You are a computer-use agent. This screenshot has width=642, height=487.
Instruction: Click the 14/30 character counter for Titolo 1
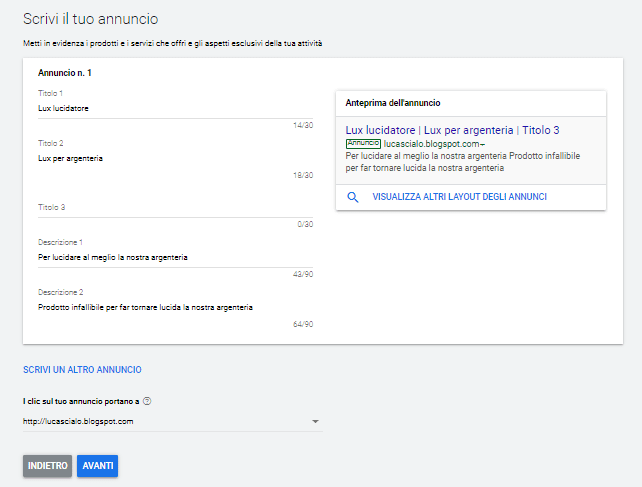click(x=303, y=125)
